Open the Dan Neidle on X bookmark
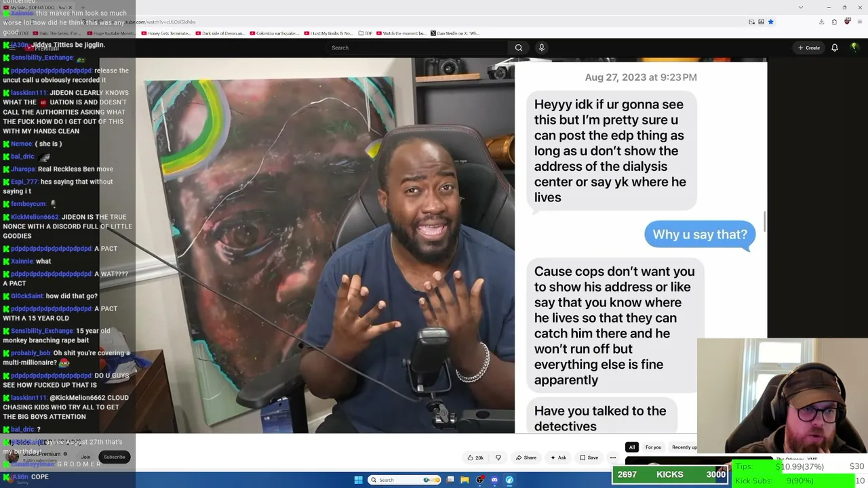 [x=454, y=33]
